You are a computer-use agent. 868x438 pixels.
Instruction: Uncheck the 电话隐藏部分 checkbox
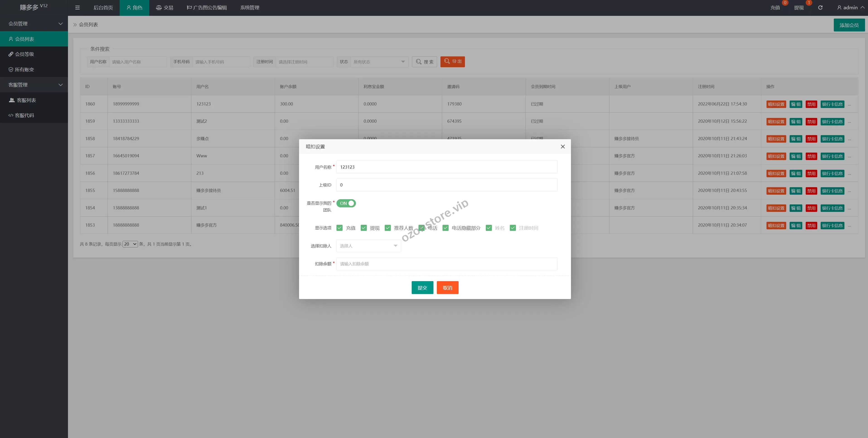coord(445,228)
